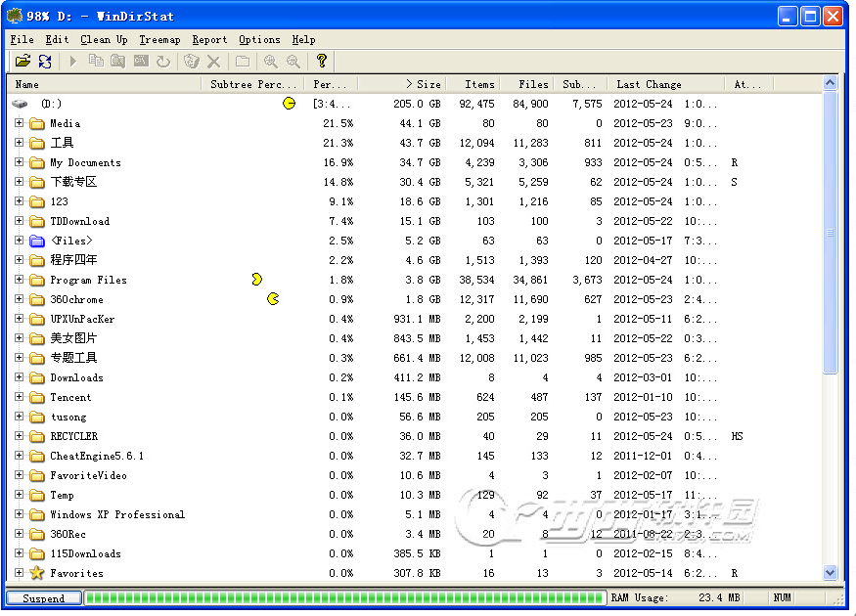Click the WinDirStat title bar tree icon
Screen dimensions: 856x616
click(x=15, y=16)
